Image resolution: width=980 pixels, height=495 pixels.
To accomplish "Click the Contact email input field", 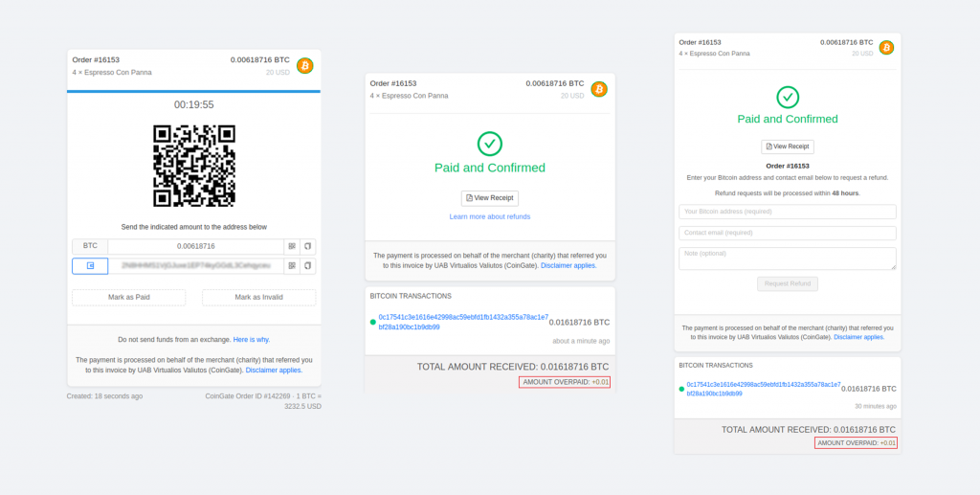I will click(788, 233).
